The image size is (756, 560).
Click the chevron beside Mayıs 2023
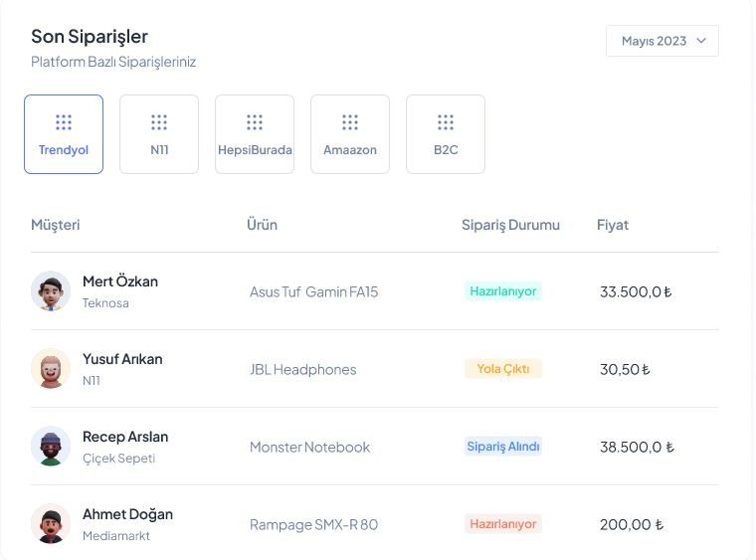(x=701, y=41)
